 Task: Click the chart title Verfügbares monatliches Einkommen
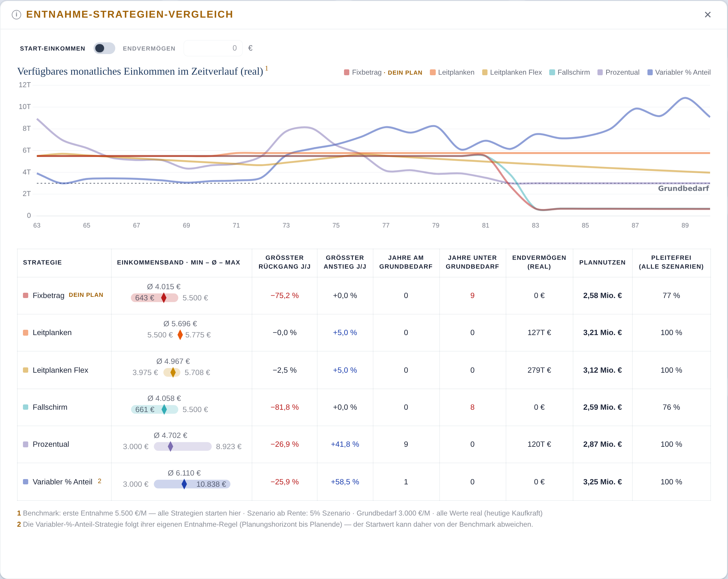pyautogui.click(x=140, y=71)
